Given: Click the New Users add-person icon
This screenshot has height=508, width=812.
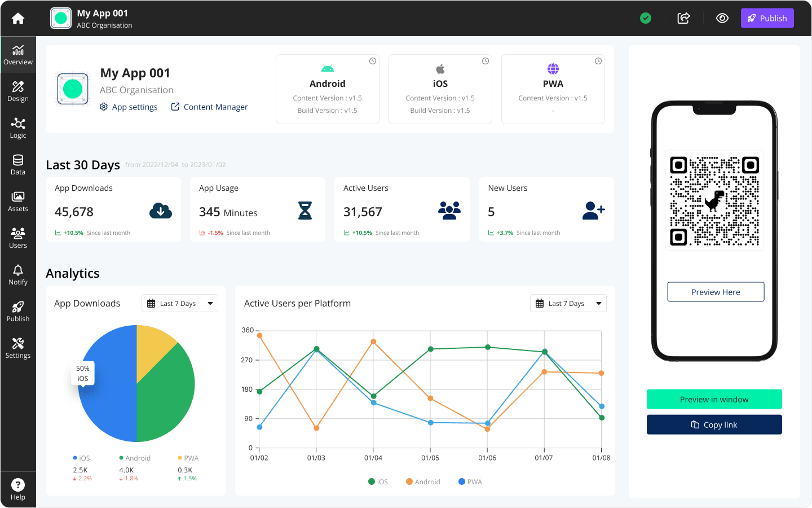Looking at the screenshot, I should click(594, 211).
